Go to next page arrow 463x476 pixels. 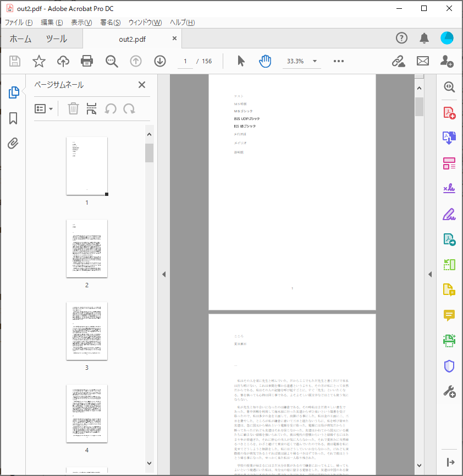[160, 61]
